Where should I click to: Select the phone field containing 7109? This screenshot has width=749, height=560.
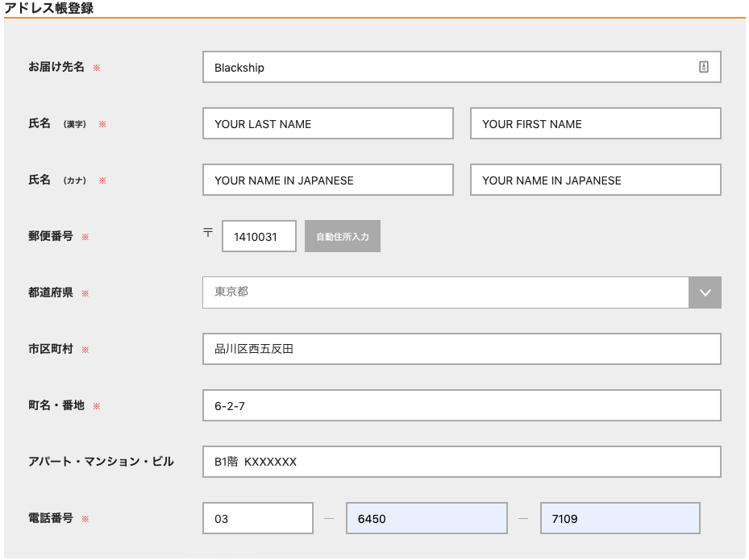coord(620,518)
